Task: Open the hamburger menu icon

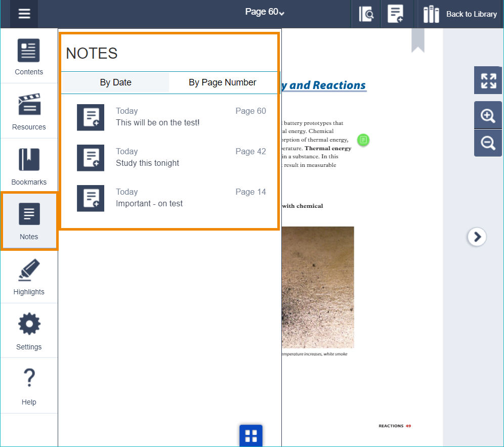Action: (x=24, y=14)
